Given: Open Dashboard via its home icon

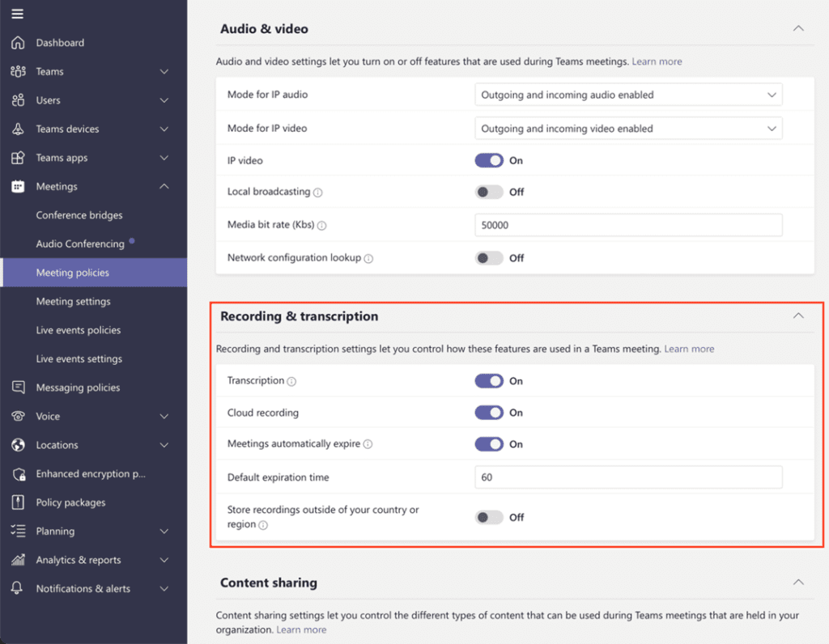Looking at the screenshot, I should point(18,43).
